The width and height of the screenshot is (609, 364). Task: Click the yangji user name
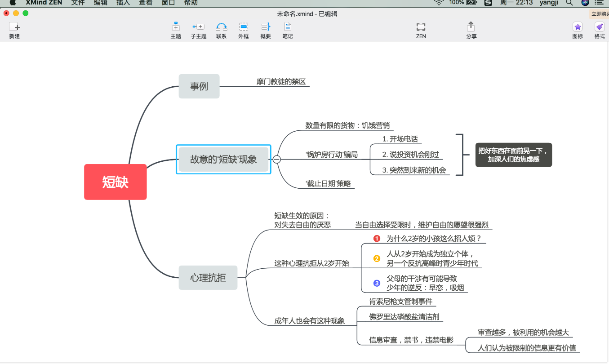click(549, 2)
